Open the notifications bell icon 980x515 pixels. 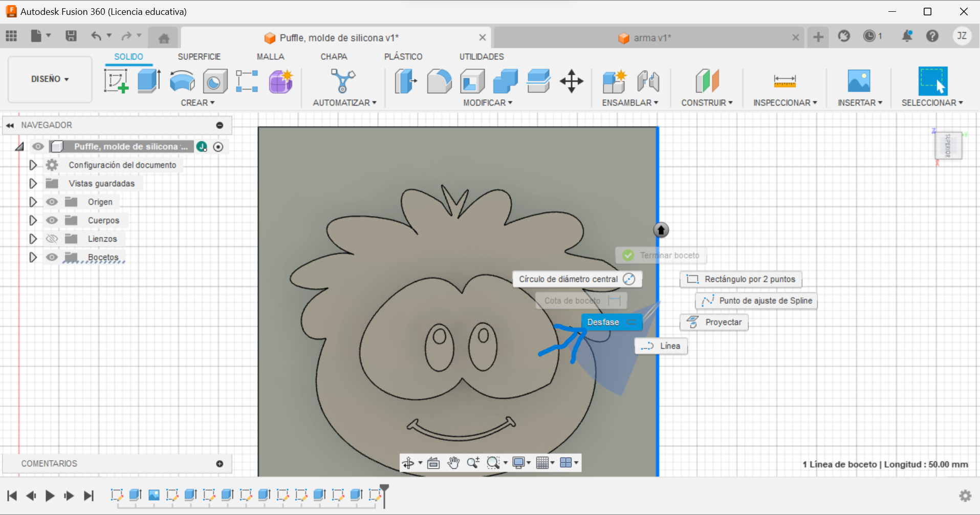907,36
